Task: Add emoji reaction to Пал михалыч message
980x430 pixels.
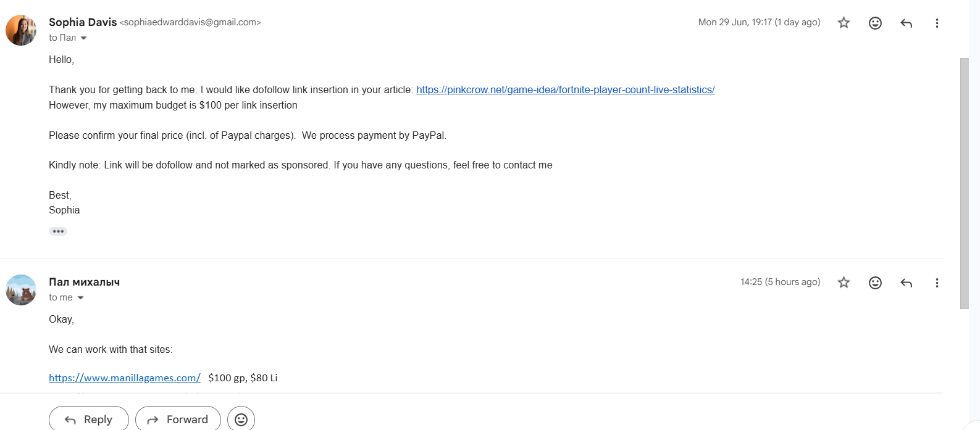Action: coord(875,283)
